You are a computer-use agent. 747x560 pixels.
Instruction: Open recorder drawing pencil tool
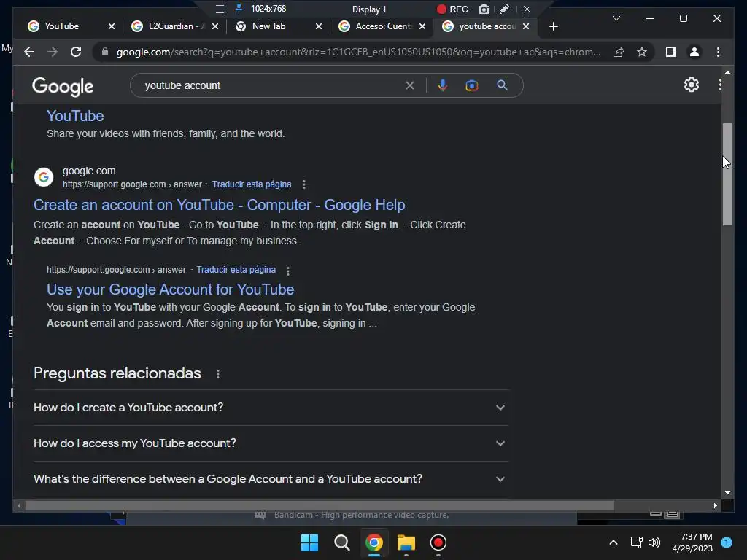coord(504,9)
